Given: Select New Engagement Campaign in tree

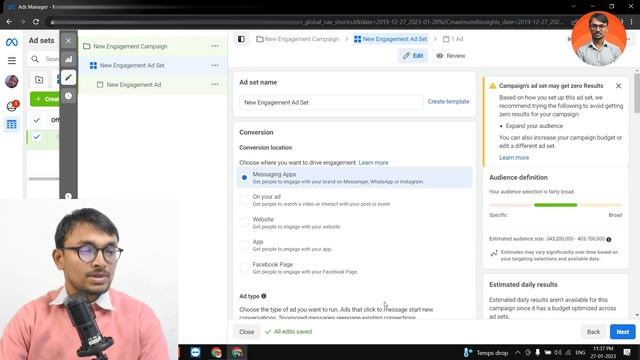Looking at the screenshot, I should (130, 46).
